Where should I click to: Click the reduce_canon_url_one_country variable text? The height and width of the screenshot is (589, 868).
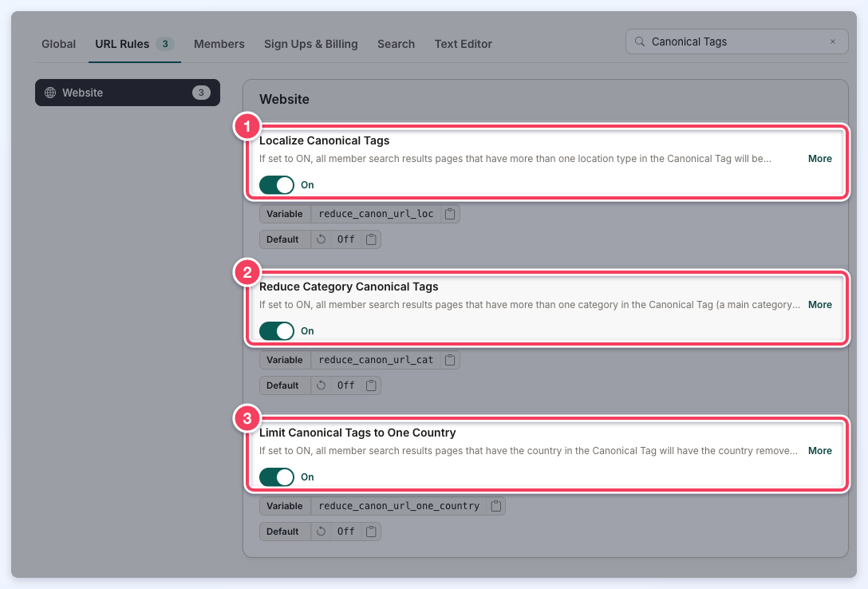tap(399, 506)
